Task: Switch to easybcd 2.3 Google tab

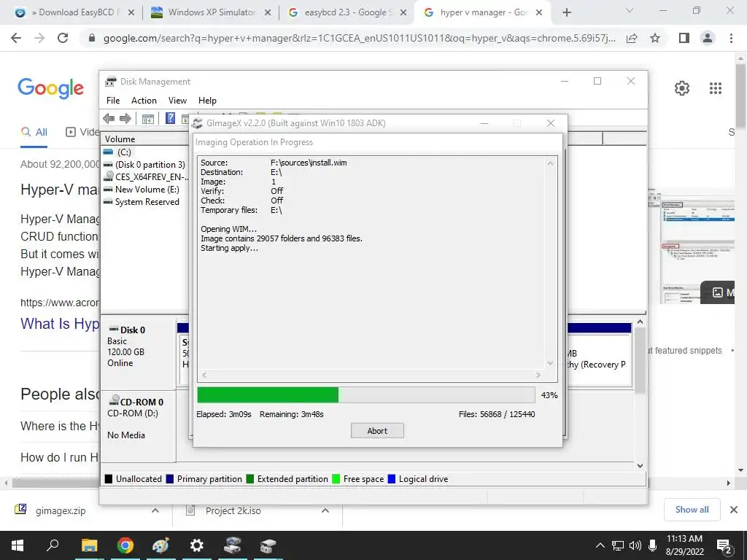Action: (348, 12)
